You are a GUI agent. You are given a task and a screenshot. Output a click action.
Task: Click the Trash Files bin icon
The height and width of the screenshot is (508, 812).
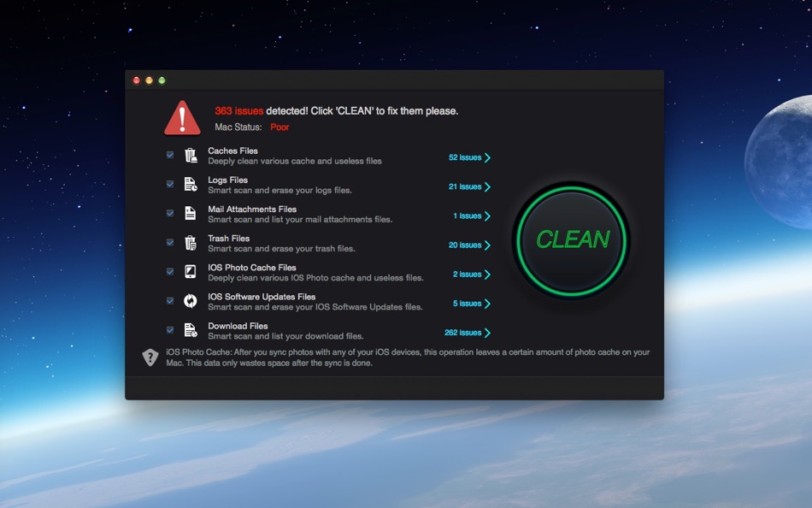point(190,242)
